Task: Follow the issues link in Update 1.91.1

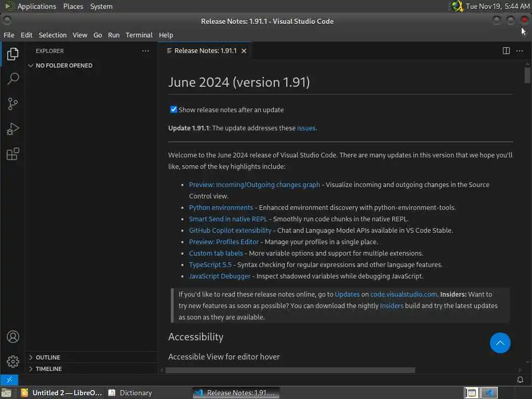Action: pyautogui.click(x=306, y=128)
